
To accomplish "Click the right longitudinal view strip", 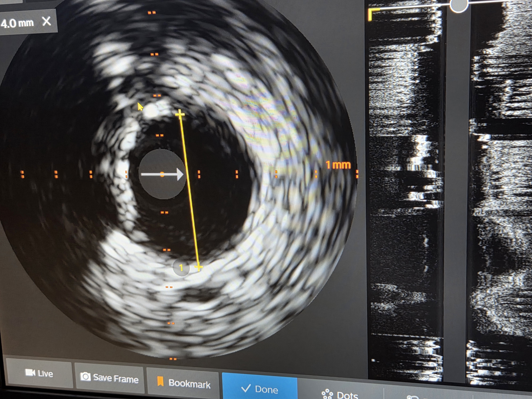I will click(500, 192).
